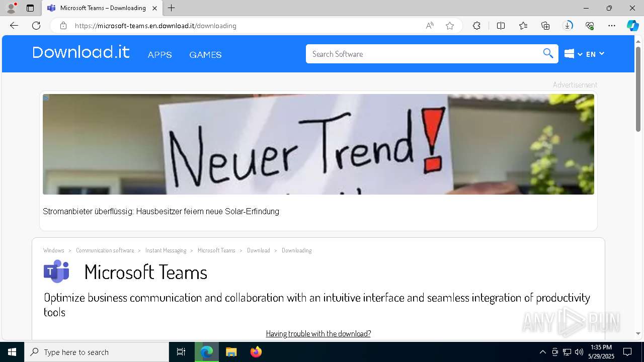Open the Neuer Trend ad image
644x362 pixels.
click(318, 144)
